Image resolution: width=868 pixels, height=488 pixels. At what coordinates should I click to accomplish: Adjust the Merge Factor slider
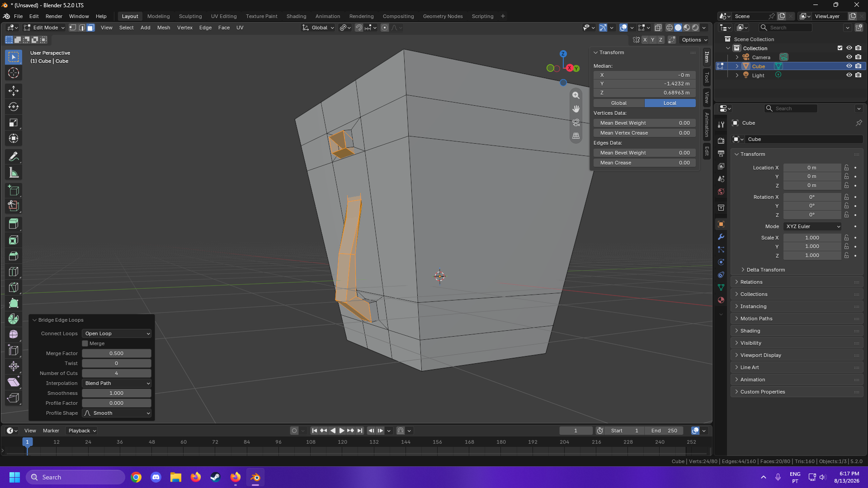click(x=117, y=353)
